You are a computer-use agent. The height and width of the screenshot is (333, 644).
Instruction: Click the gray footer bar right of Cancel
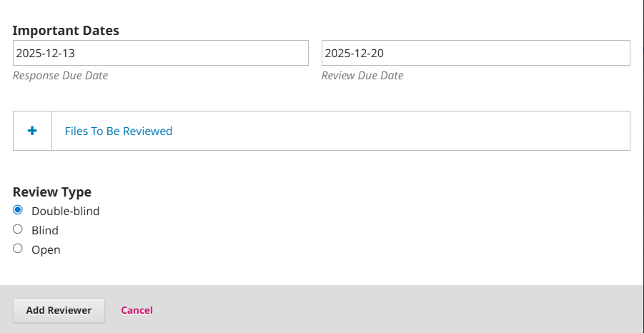(x=400, y=310)
